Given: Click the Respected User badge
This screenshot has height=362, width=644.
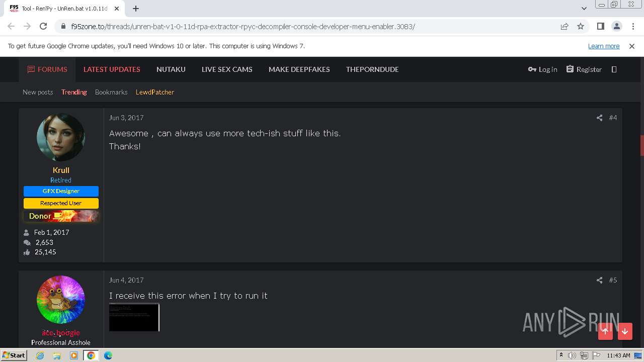Looking at the screenshot, I should pyautogui.click(x=61, y=203).
